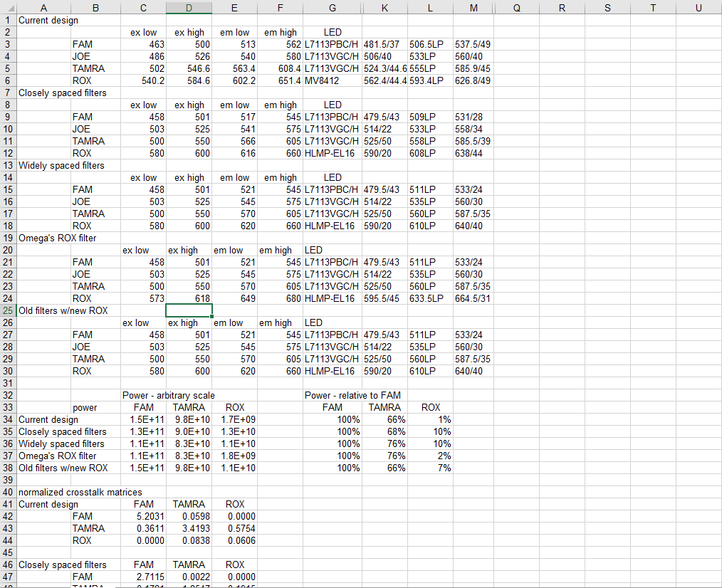Click the Select All corner triangle

coord(7,7)
